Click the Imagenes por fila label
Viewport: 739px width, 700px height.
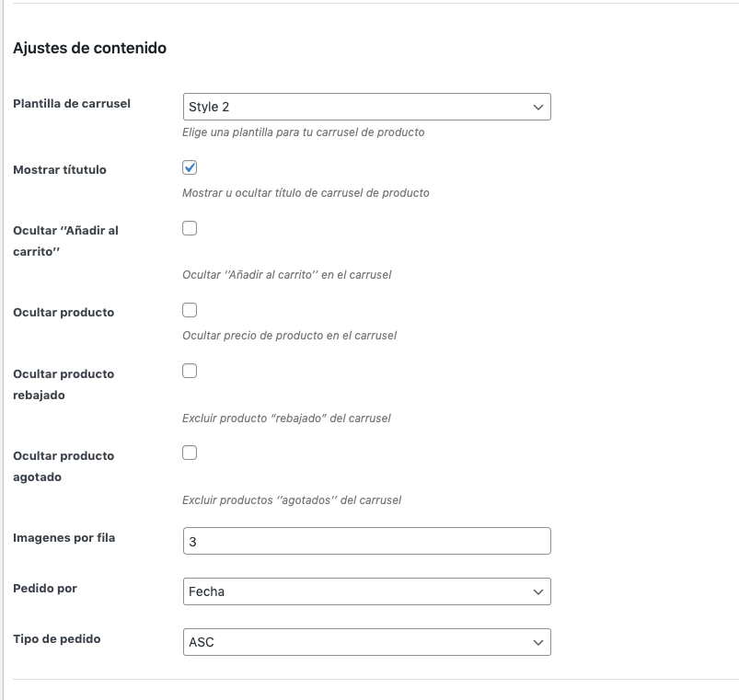point(64,538)
